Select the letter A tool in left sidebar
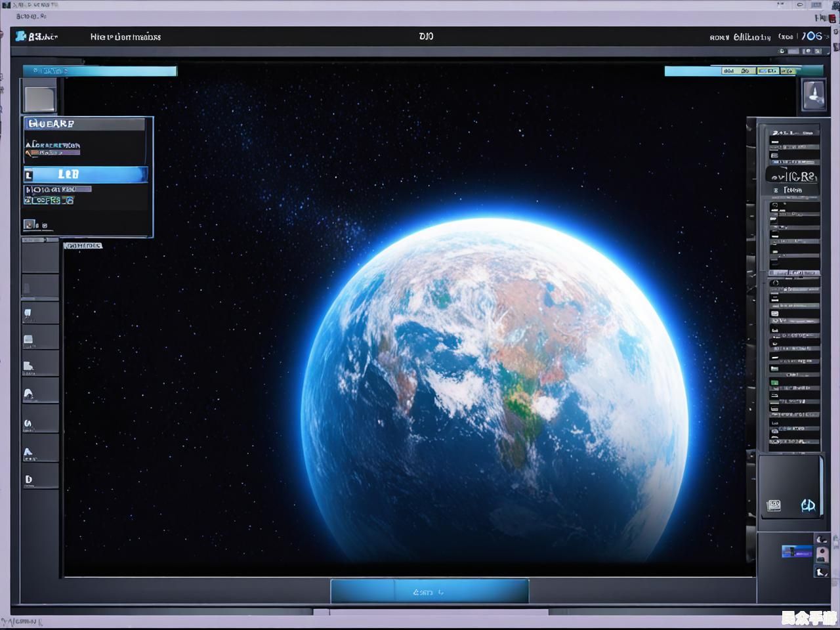The width and height of the screenshot is (840, 630). (28, 452)
